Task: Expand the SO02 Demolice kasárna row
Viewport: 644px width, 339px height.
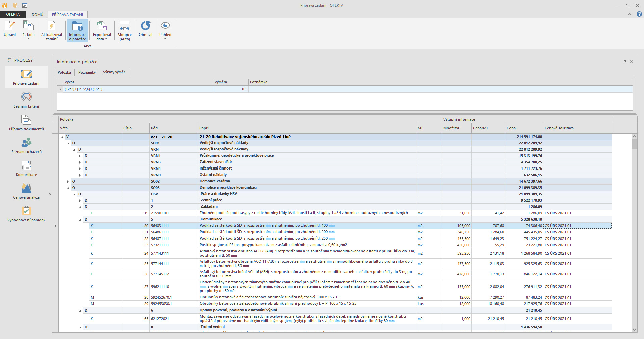Action: click(x=68, y=181)
